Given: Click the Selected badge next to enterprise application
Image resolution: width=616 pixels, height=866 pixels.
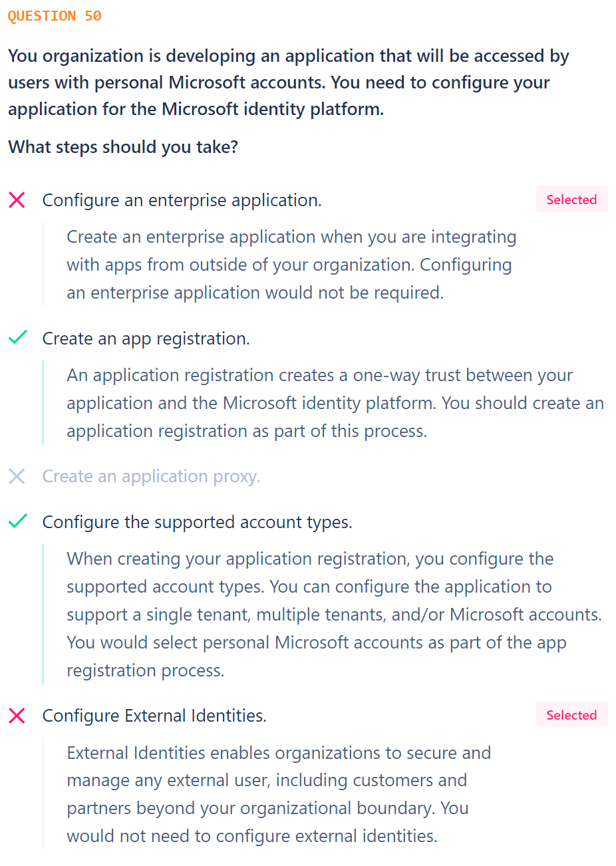Looking at the screenshot, I should click(571, 200).
